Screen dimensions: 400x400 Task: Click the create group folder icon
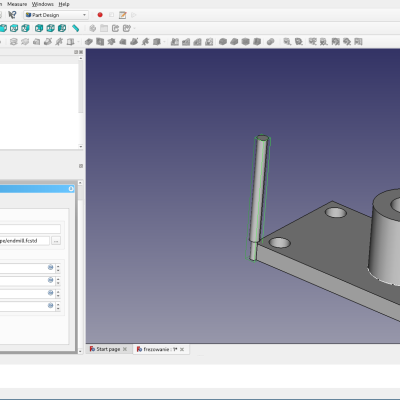click(x=104, y=28)
